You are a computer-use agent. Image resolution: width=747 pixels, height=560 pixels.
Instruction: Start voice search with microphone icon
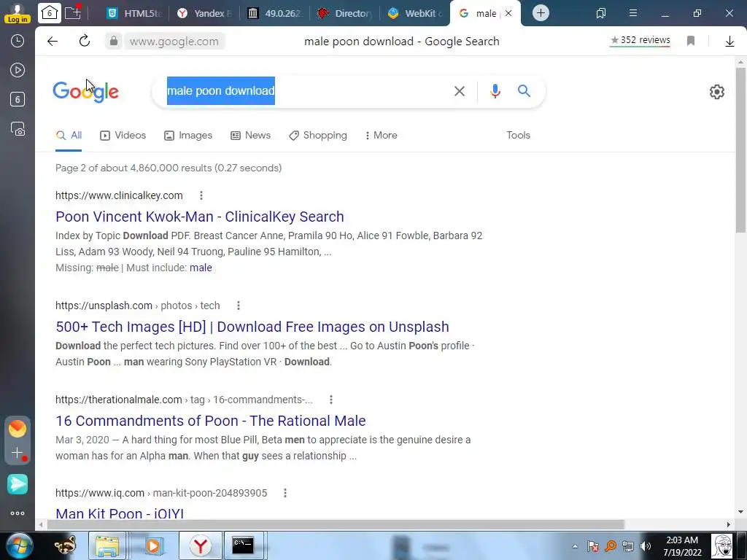coord(495,91)
